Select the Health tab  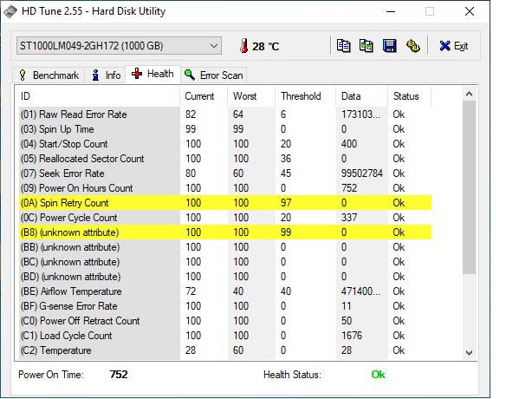tap(152, 75)
